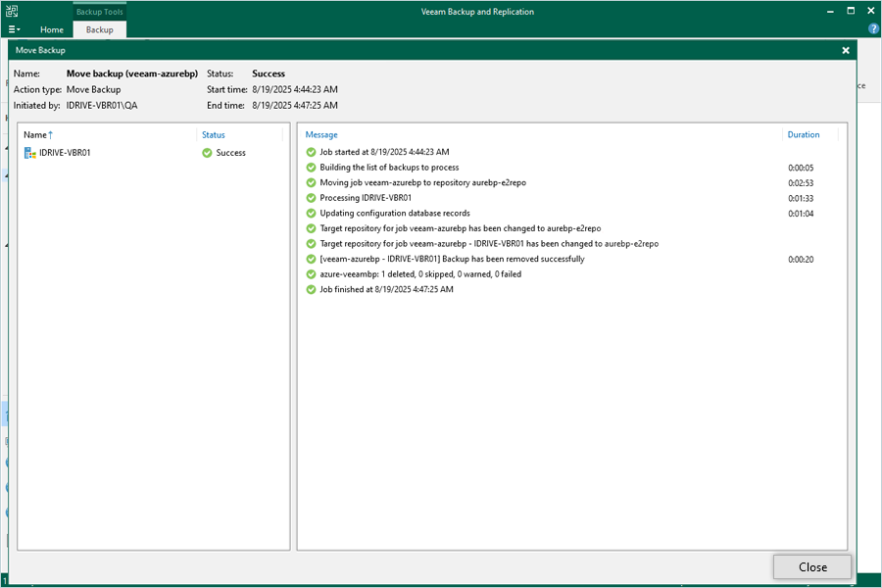Open the main hamburger menu
This screenshot has width=882, height=588.
(14, 29)
